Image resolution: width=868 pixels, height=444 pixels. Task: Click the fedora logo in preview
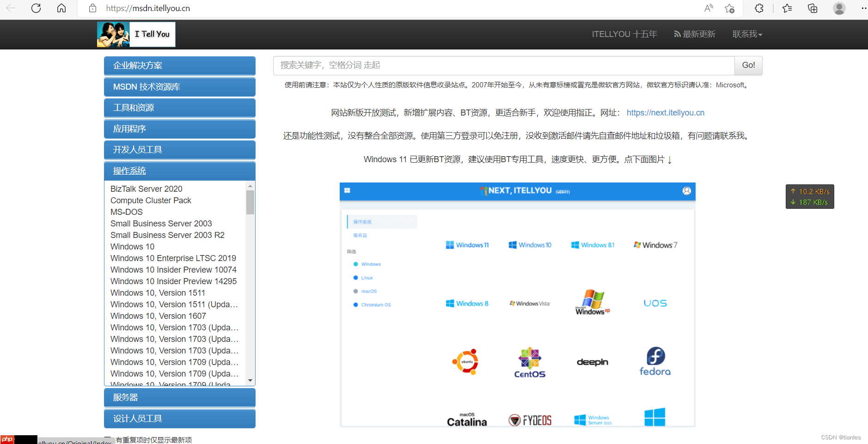click(655, 361)
